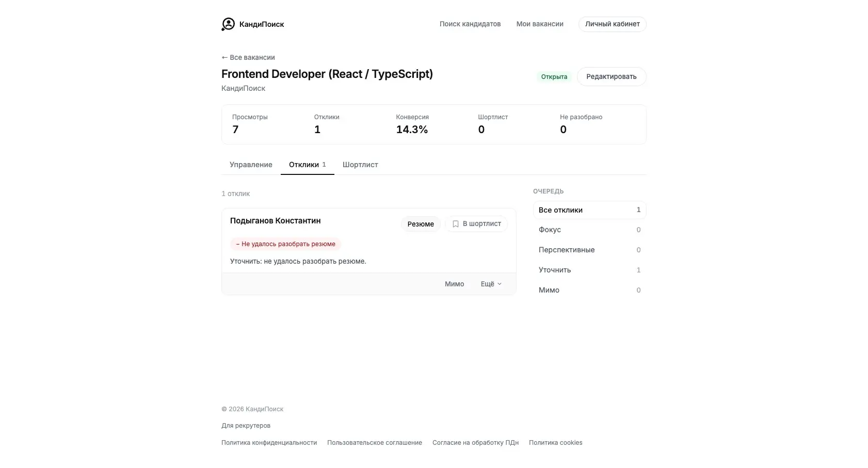Click the Редактировать button

pyautogui.click(x=612, y=76)
